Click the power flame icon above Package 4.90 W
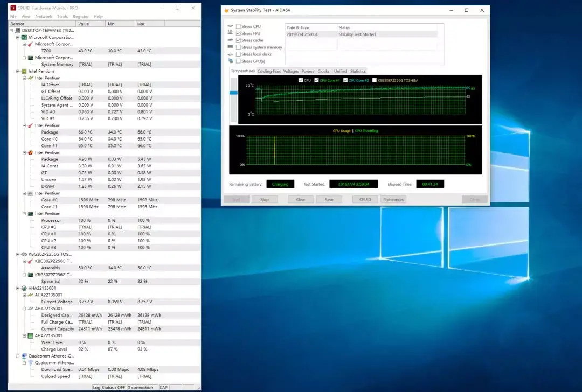Screen dimensions: 582x392 [x=30, y=152]
